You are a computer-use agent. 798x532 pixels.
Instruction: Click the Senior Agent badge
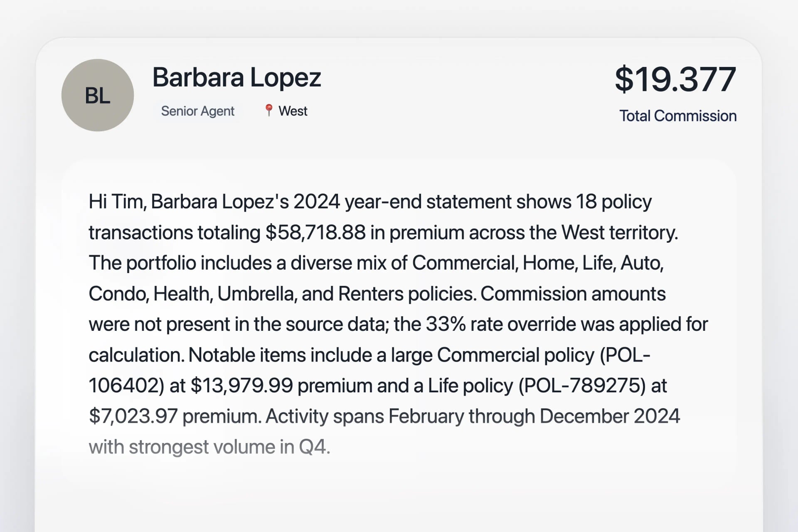click(x=197, y=111)
